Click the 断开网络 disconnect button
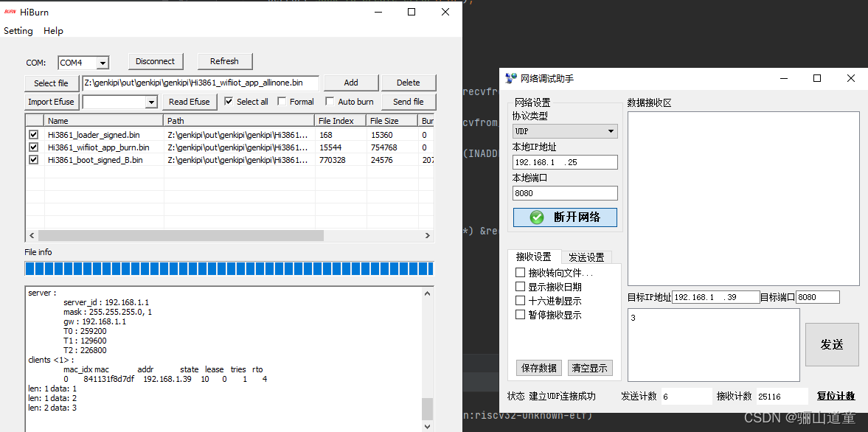Screen dimensions: 868x432 [x=565, y=217]
